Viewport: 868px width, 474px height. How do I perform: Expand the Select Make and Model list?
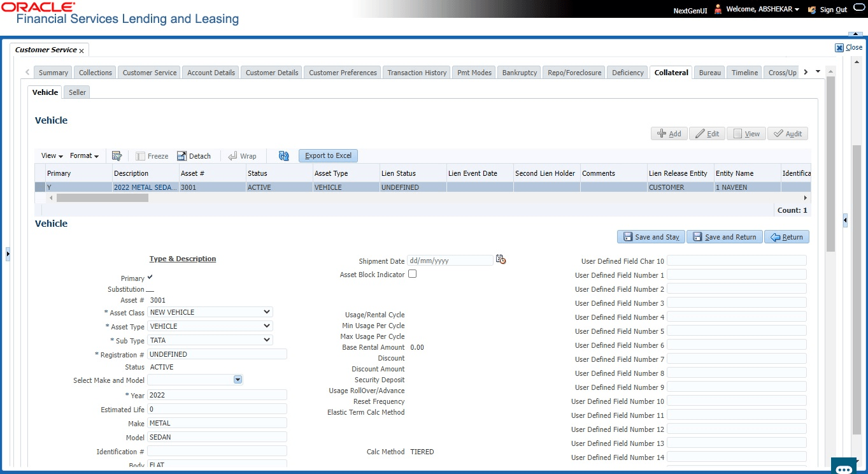point(238,380)
